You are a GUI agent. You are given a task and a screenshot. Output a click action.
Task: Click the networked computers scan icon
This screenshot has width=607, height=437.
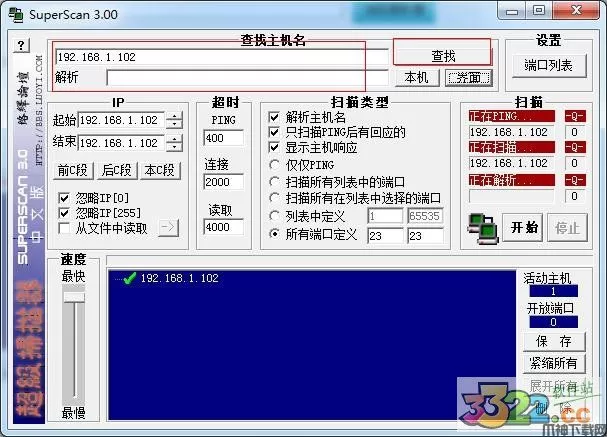pyautogui.click(x=482, y=228)
